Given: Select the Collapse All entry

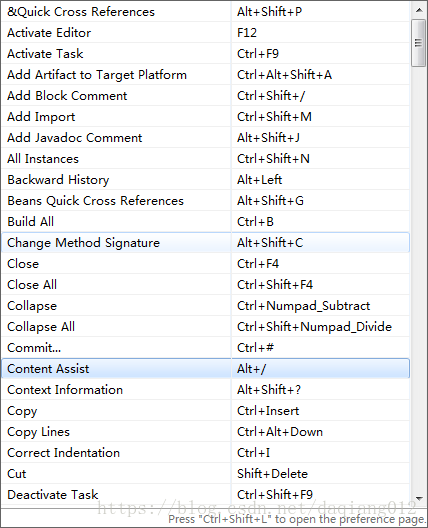Looking at the screenshot, I should pos(205,327).
